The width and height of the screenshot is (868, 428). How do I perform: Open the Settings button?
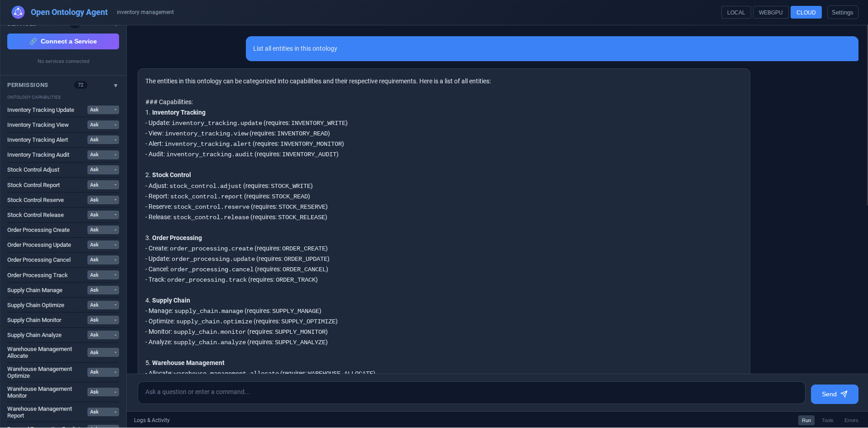coord(843,12)
